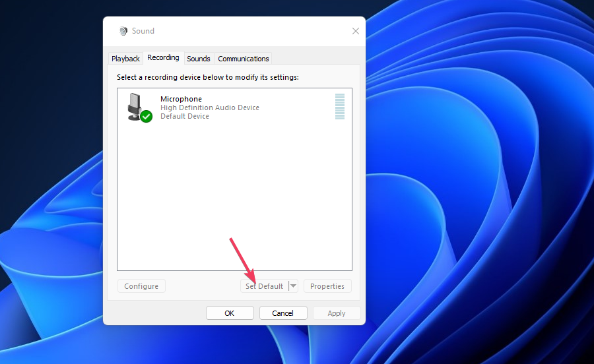Click the green default checkmark badge
The height and width of the screenshot is (364, 594).
click(147, 117)
